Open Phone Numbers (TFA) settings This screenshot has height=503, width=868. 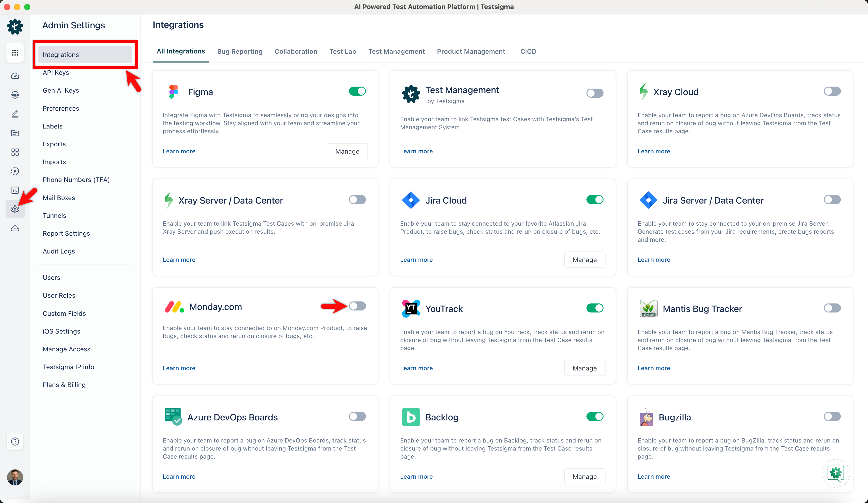point(76,180)
